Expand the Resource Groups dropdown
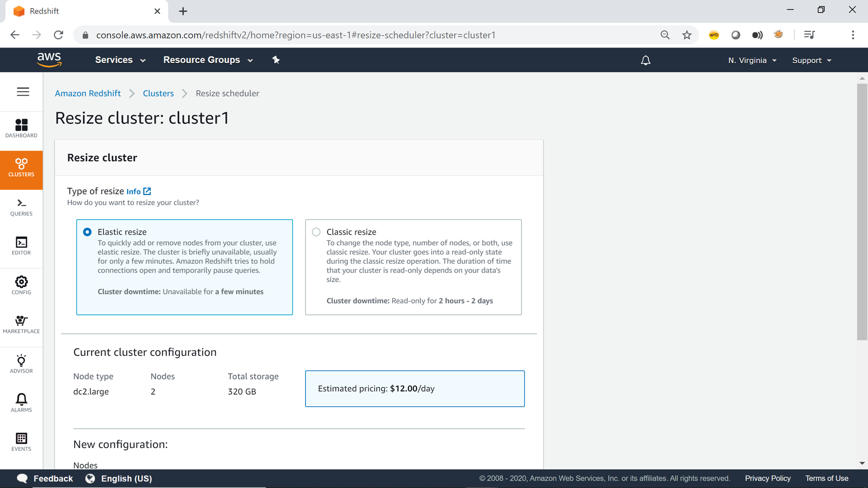 208,60
